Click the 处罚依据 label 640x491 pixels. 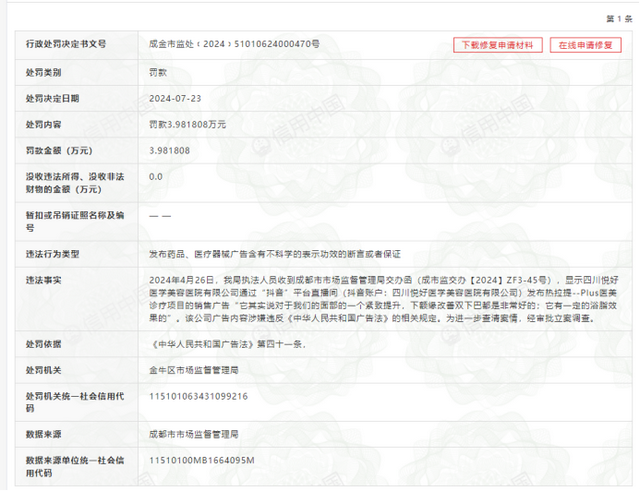(x=44, y=344)
